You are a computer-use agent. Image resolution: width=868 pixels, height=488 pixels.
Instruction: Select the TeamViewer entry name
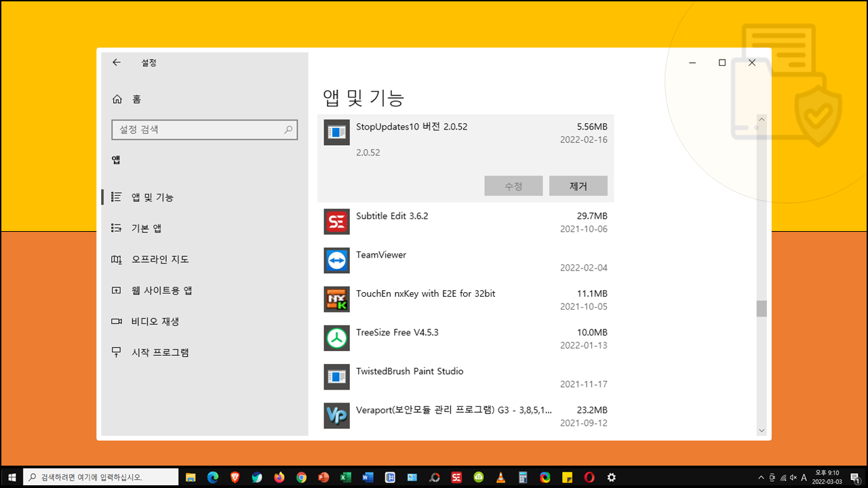pyautogui.click(x=381, y=255)
